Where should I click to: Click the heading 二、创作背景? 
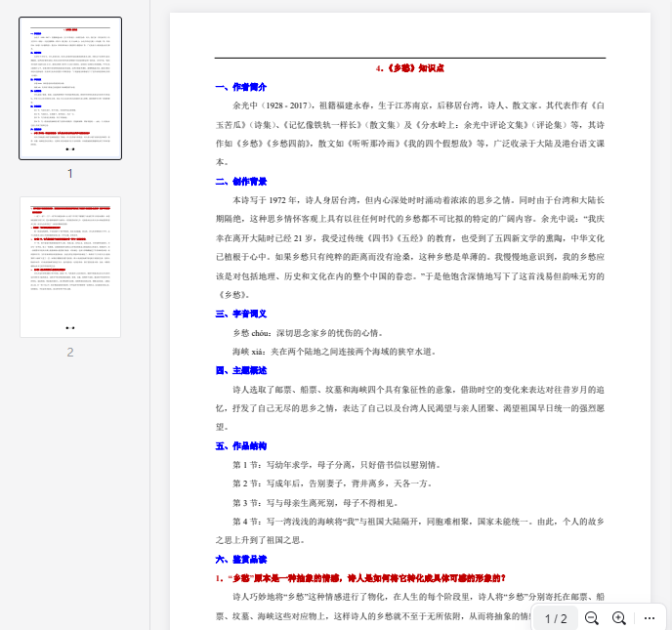(x=241, y=182)
